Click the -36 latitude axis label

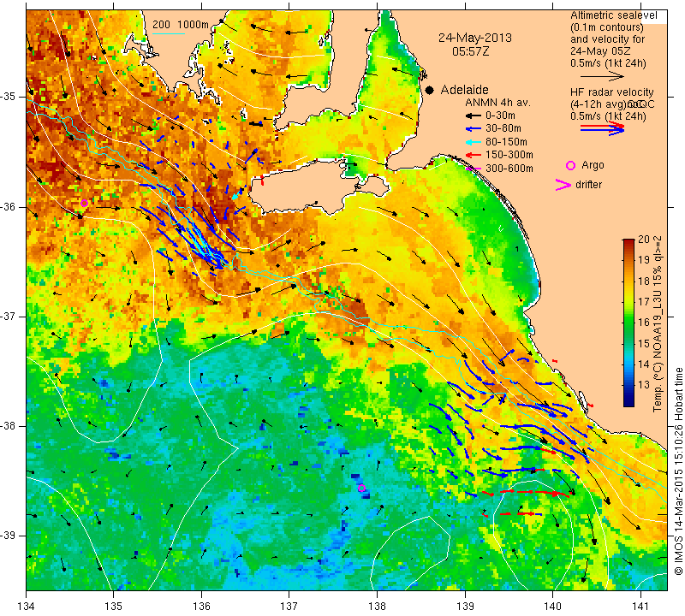point(9,207)
